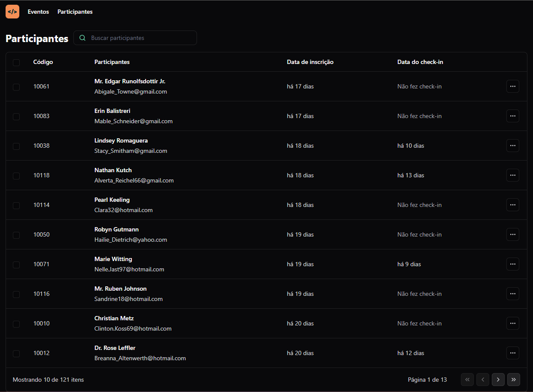Click the search magnifier icon
This screenshot has height=392, width=533.
83,38
